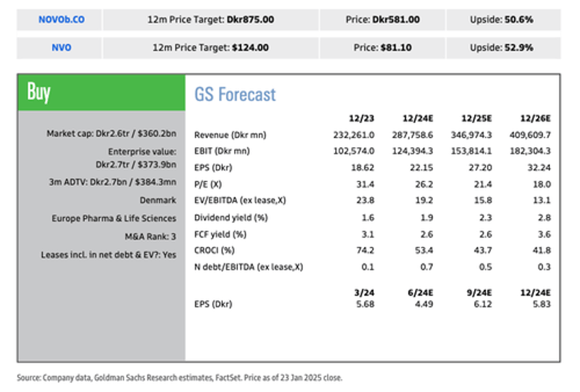Select CROCI value 53.4
Image resolution: width=580 pixels, height=392 pixels.
click(x=424, y=250)
